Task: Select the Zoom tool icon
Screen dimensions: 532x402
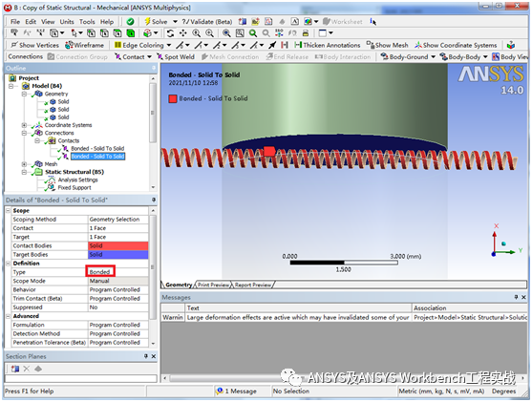Action: click(x=196, y=33)
